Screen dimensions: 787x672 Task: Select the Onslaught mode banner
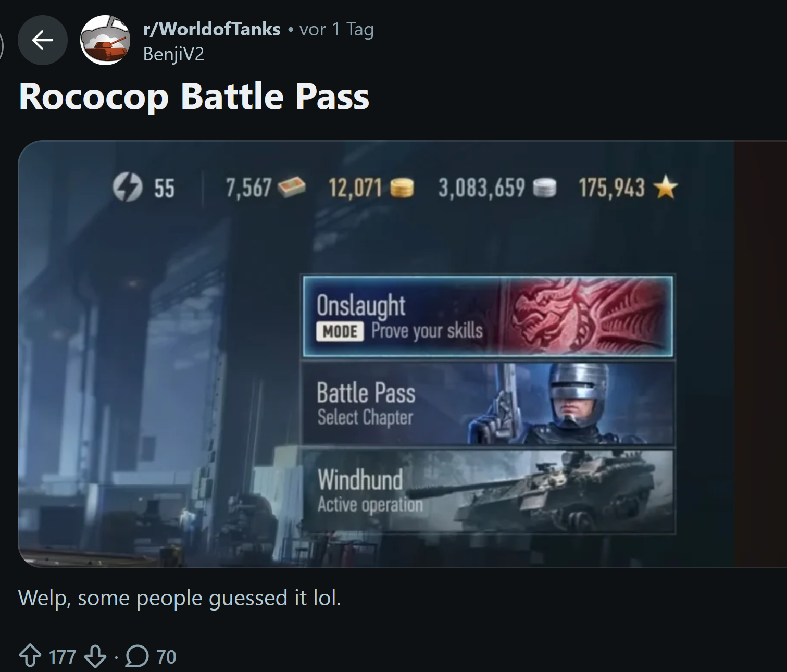tap(488, 316)
